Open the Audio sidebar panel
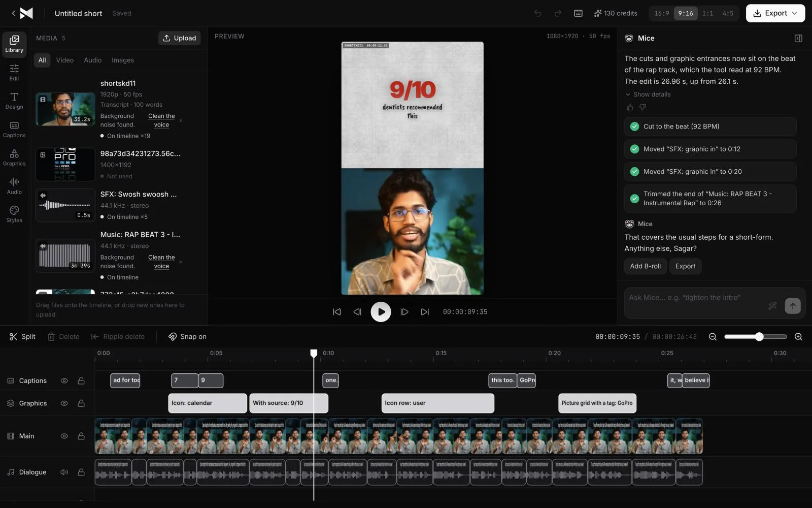 [14, 186]
